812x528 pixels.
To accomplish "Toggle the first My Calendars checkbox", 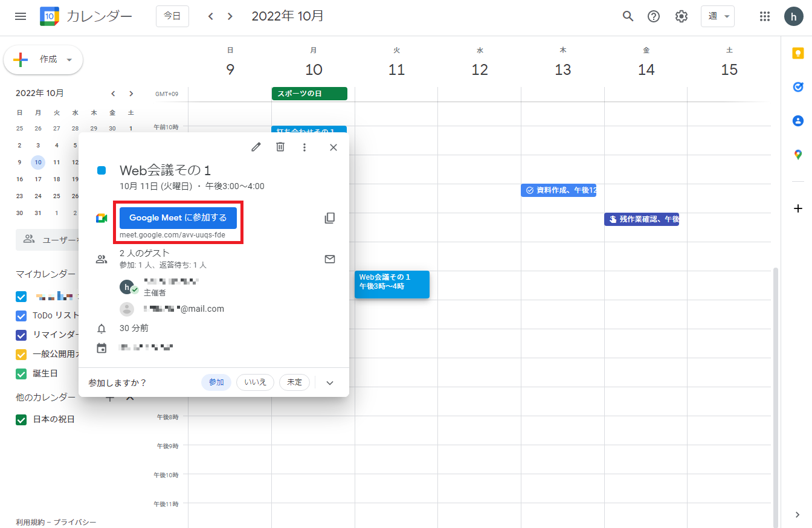I will point(21,296).
